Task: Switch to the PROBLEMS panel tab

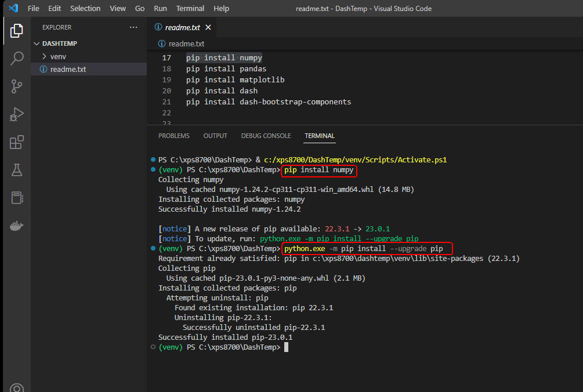Action: (174, 136)
